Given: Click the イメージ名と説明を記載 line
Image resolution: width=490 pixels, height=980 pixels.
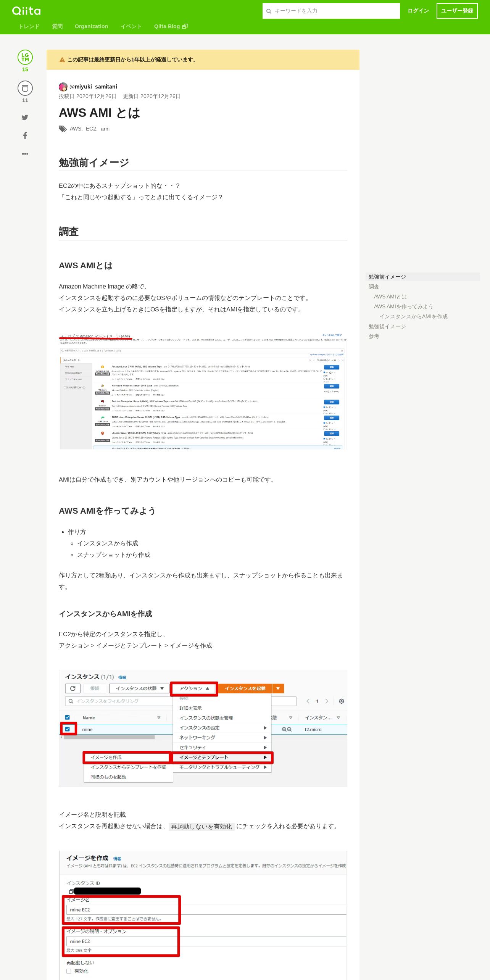Looking at the screenshot, I should point(92,814).
